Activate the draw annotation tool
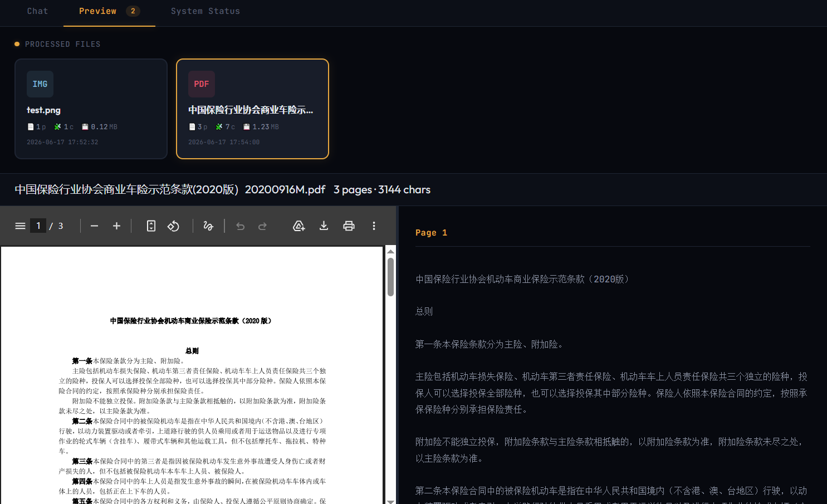The height and width of the screenshot is (504, 827). click(x=208, y=226)
